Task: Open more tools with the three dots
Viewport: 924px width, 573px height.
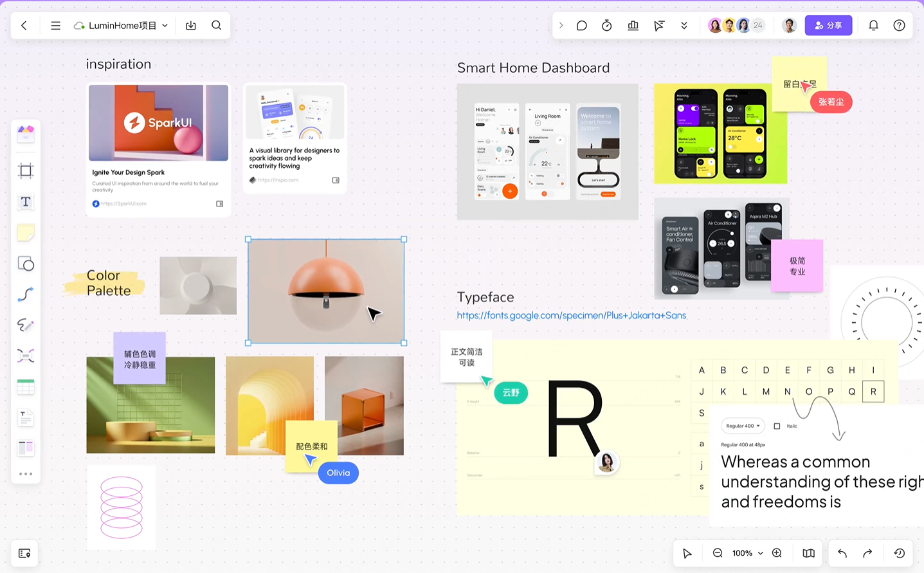Action: tap(26, 474)
